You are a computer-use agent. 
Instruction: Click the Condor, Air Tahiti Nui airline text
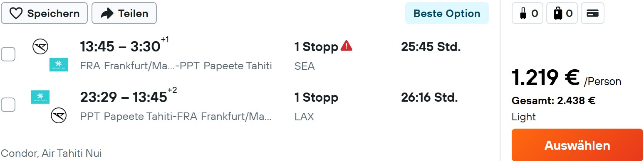point(52,154)
